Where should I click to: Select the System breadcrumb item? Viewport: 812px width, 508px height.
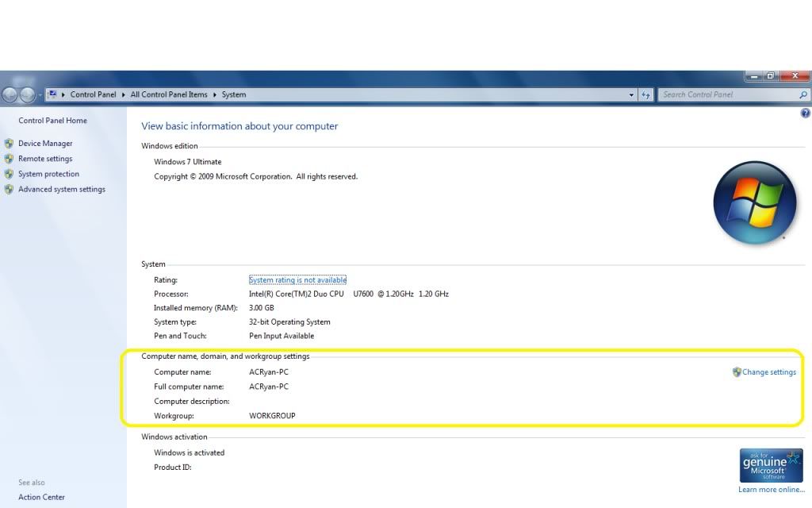click(234, 94)
